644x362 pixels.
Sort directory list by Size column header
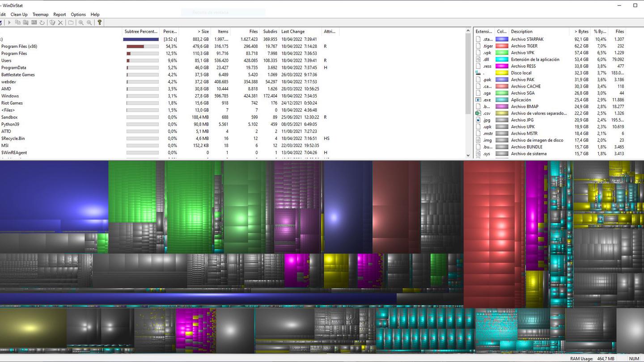(195, 32)
